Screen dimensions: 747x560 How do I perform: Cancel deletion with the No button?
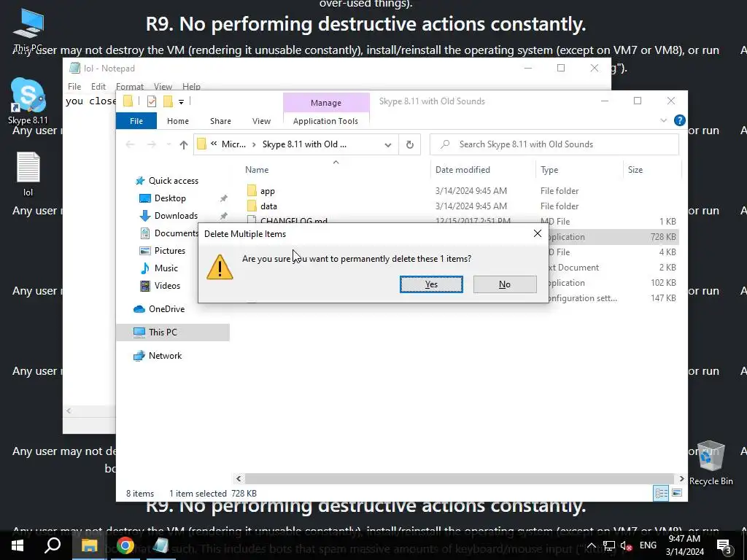[505, 284]
